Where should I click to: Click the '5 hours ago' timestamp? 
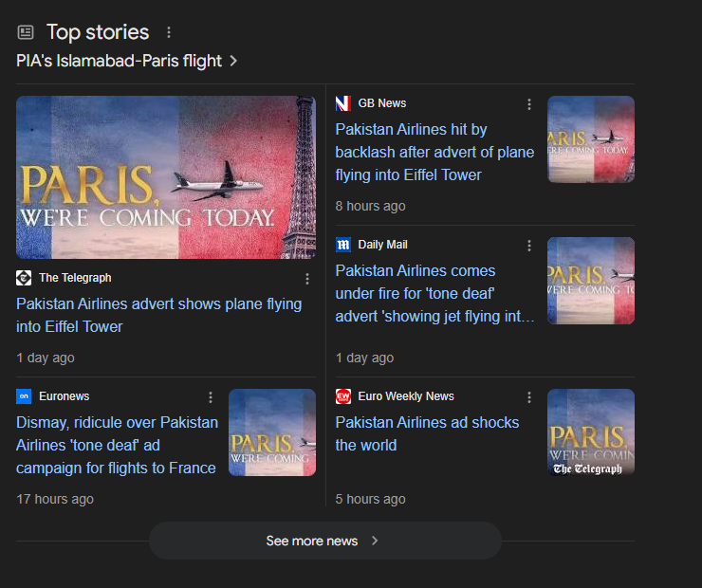[x=371, y=499]
